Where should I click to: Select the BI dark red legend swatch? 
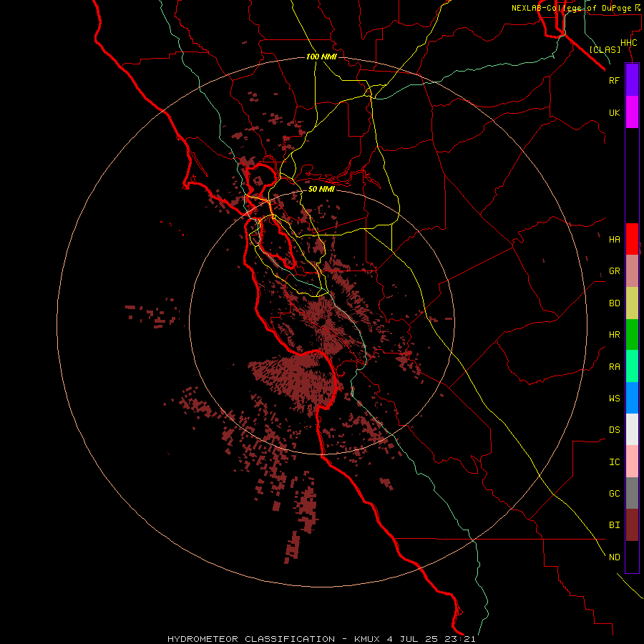click(x=632, y=525)
